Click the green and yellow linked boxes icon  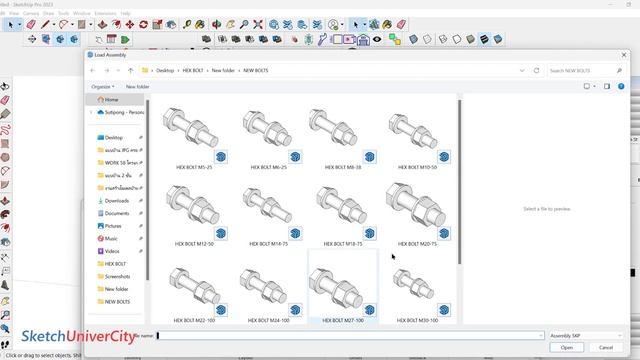point(394,40)
